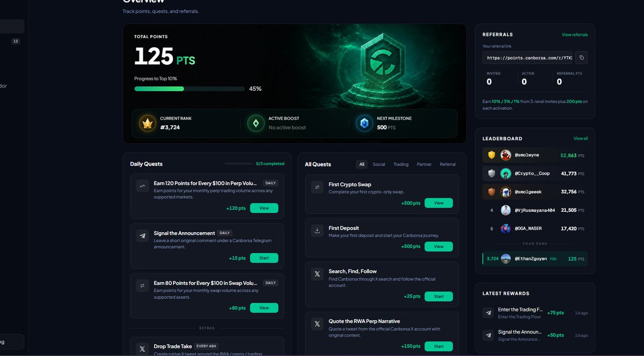Screen dimensions: 644x356
Task: Click @EthanZguyen's avatar in Your Rank
Action: tap(506, 259)
